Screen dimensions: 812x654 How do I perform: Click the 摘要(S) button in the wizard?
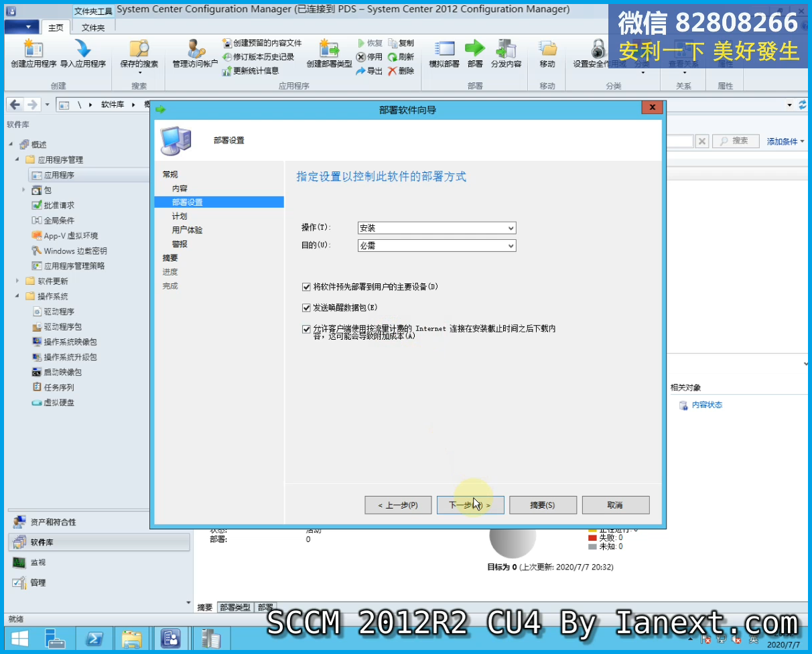click(x=543, y=505)
